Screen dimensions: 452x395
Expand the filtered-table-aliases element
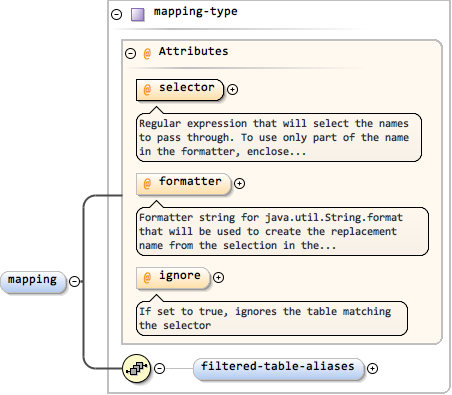pos(372,368)
